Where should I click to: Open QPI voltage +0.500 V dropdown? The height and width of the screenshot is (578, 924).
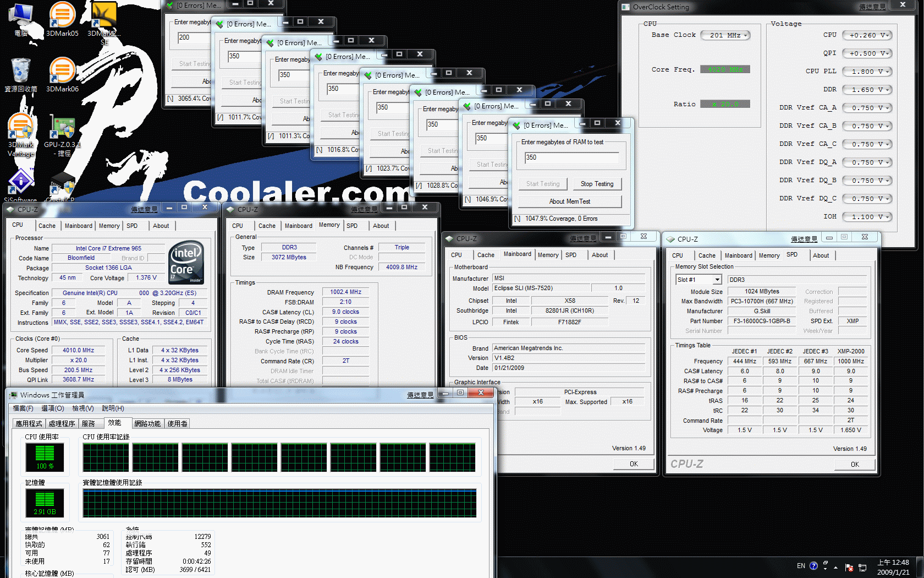[867, 53]
